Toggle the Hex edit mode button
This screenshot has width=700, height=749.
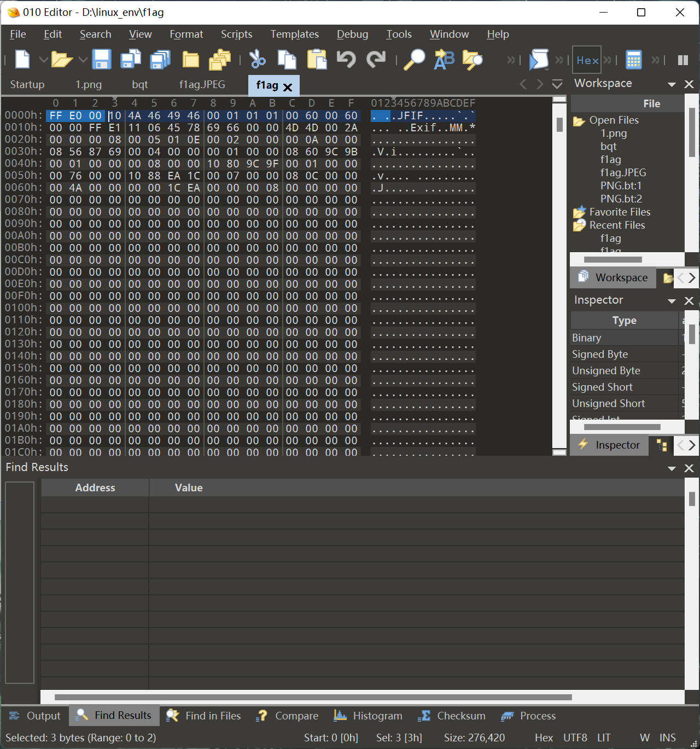587,60
